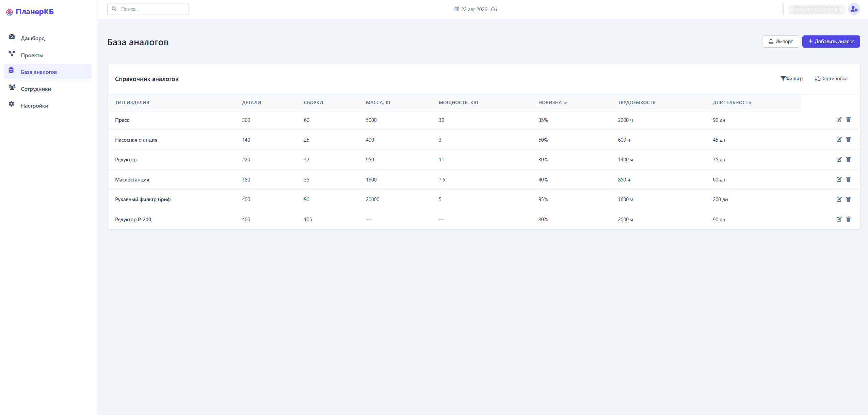Click the 7.5 power value
This screenshot has height=415, width=868.
click(441, 180)
